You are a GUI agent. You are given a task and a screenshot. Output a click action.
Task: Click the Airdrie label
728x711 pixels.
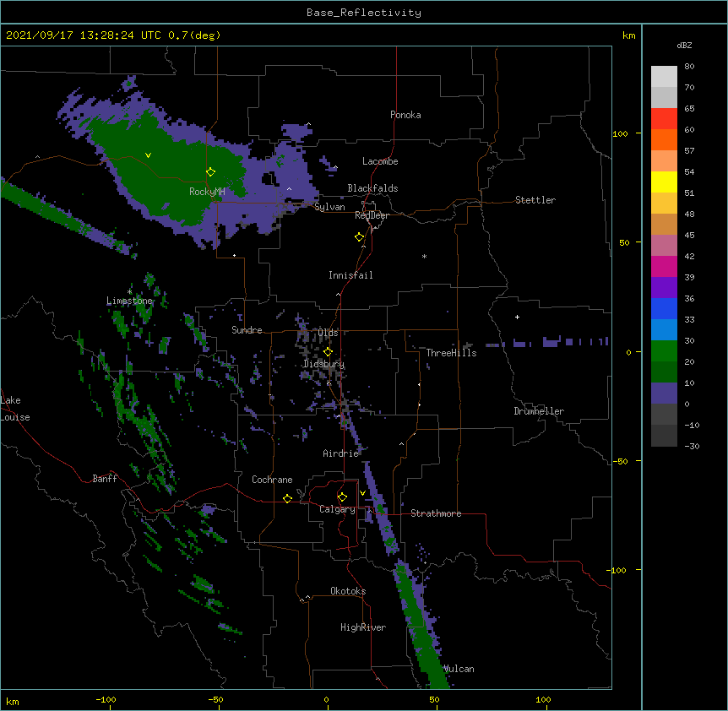click(341, 453)
